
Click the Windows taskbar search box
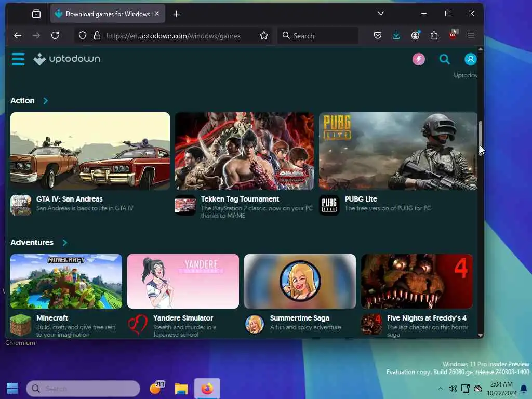pos(83,389)
